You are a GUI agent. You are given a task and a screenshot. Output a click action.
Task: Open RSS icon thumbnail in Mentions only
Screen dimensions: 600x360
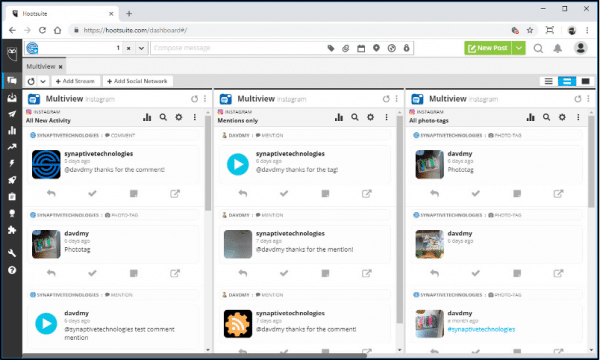tap(238, 324)
